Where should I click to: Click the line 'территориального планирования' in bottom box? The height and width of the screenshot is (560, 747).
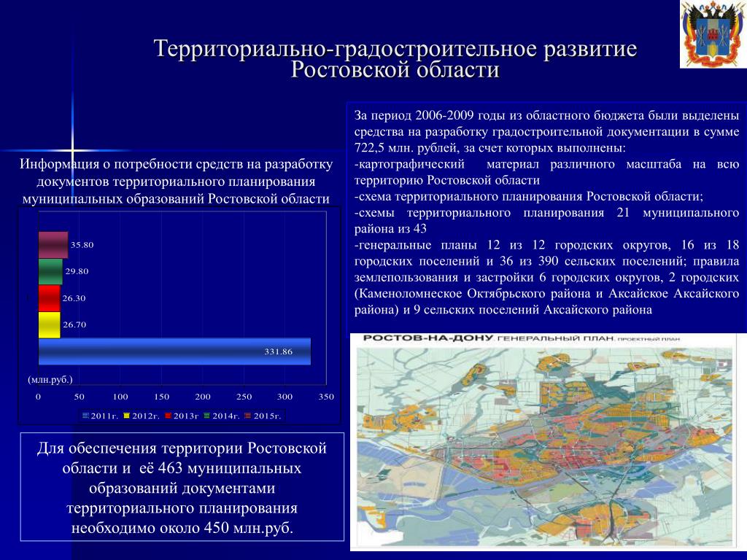pos(182,507)
